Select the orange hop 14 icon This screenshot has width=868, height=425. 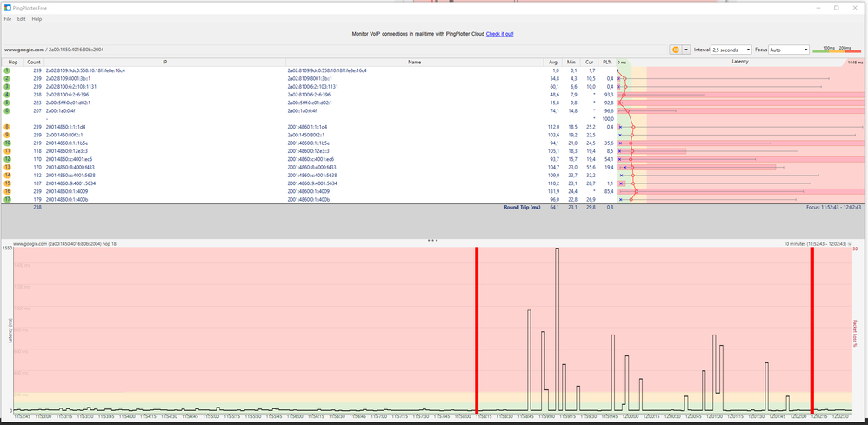pos(8,175)
